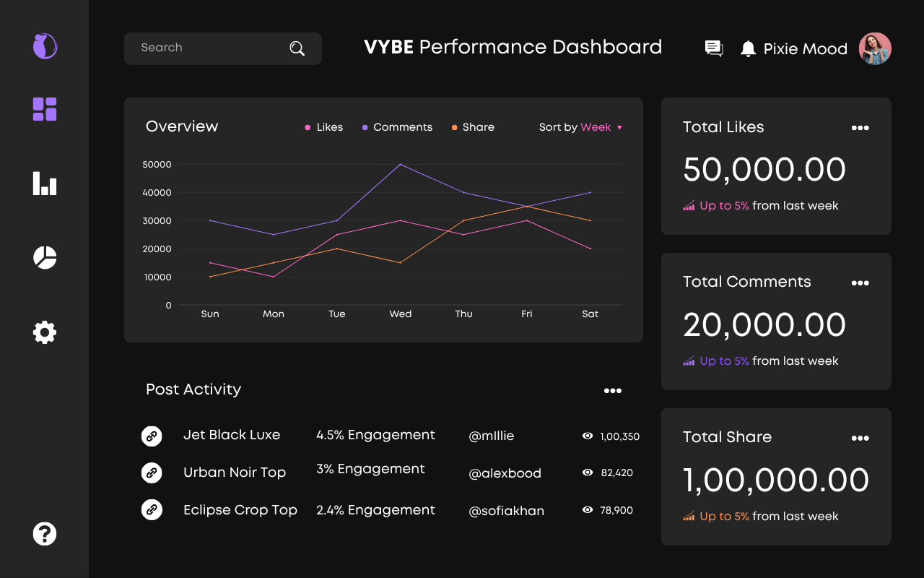Click inside the Search field
The width and height of the screenshot is (924, 578).
coord(209,48)
